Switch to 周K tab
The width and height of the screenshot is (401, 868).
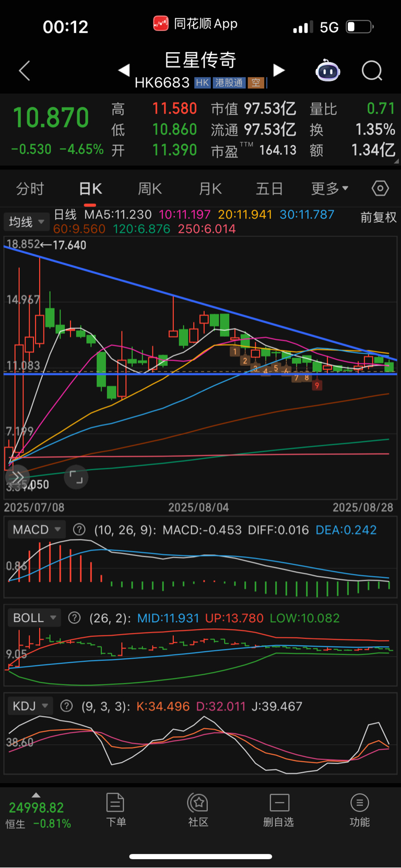[150, 188]
